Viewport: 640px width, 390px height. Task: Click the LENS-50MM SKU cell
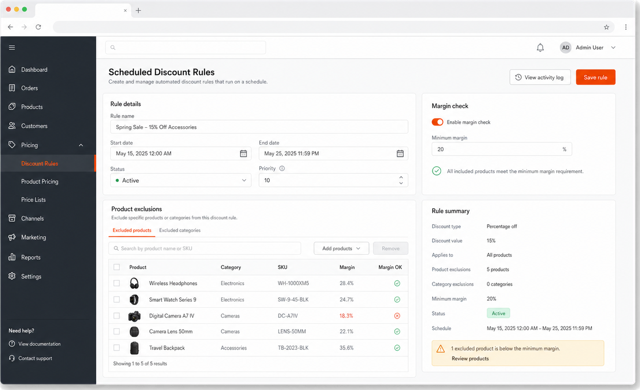[291, 332]
